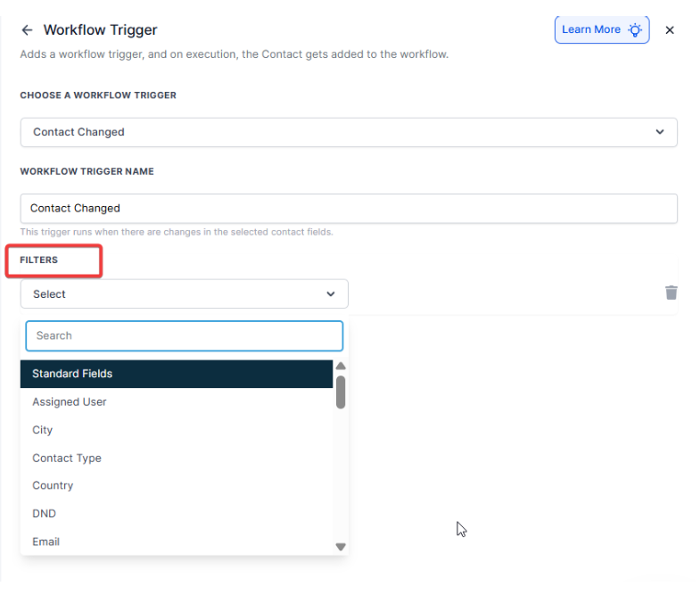The height and width of the screenshot is (603, 700).
Task: Click the filter Search field
Action: (x=184, y=335)
